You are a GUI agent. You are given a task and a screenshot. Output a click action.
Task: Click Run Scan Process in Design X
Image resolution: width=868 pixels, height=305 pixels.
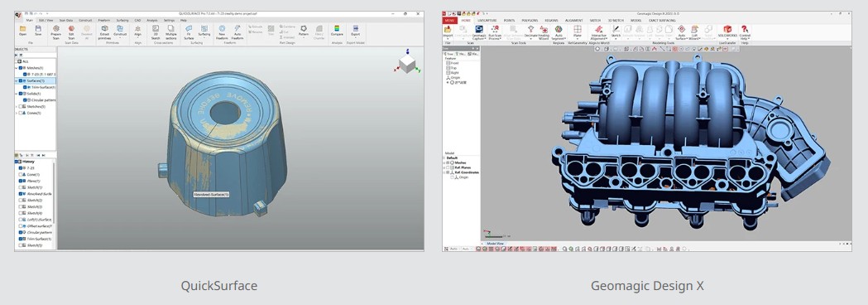click(495, 32)
